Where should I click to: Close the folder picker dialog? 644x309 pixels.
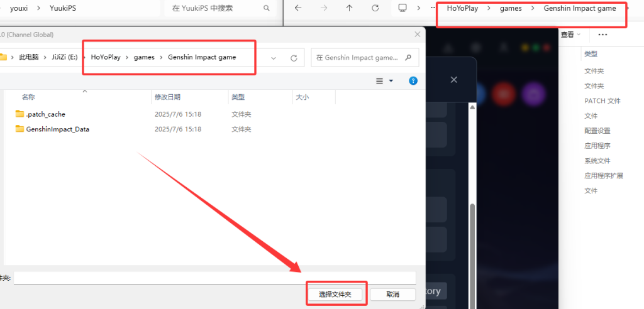click(x=418, y=35)
